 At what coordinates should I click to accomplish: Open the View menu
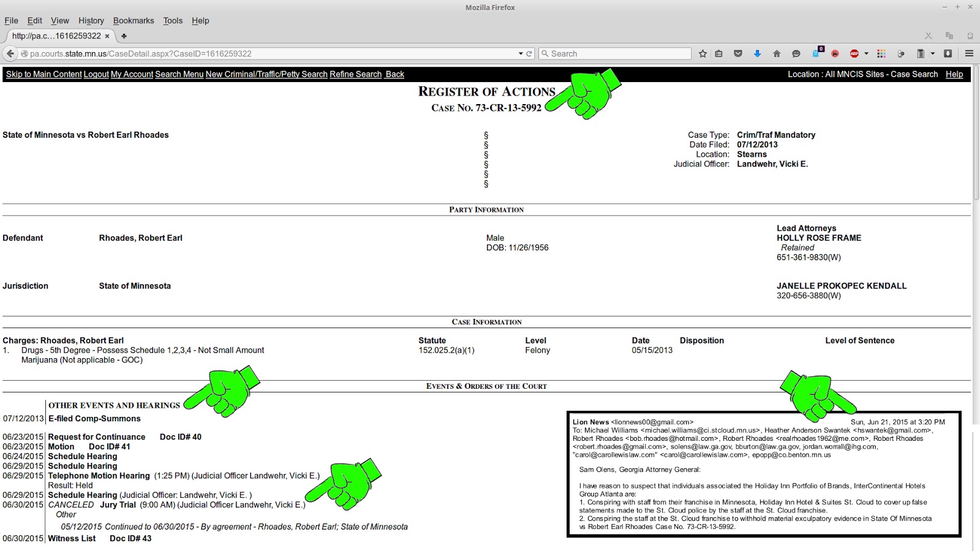tap(60, 20)
